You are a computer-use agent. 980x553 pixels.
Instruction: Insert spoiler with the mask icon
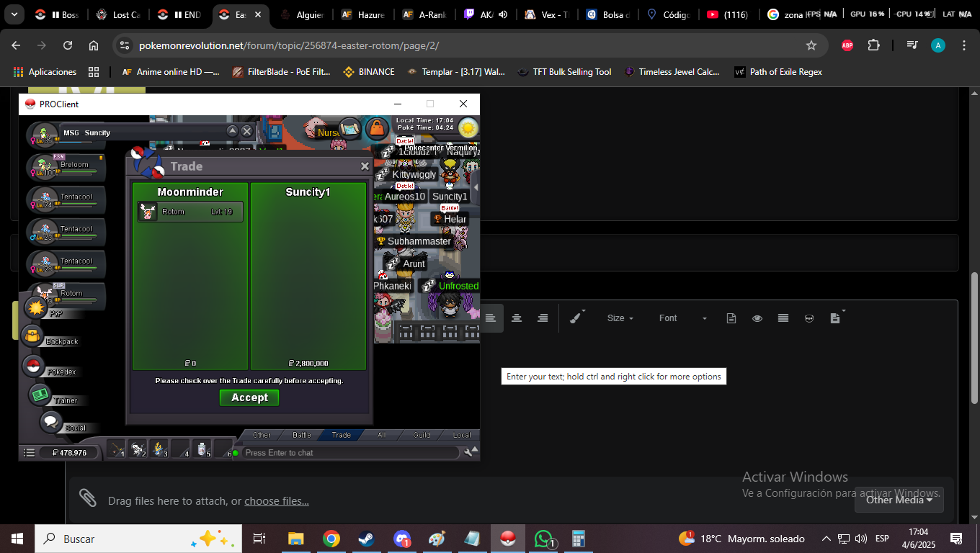tap(809, 318)
